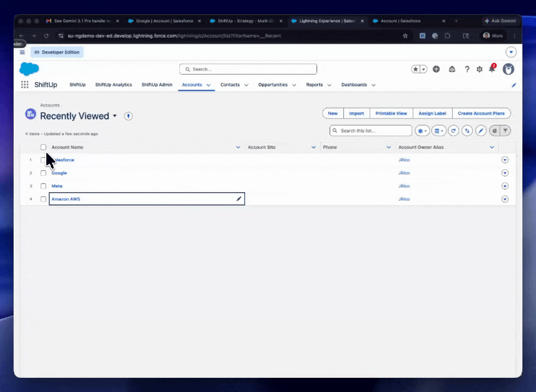The image size is (536, 392).
Task: Click the Create Account Plans button
Action: (482, 113)
